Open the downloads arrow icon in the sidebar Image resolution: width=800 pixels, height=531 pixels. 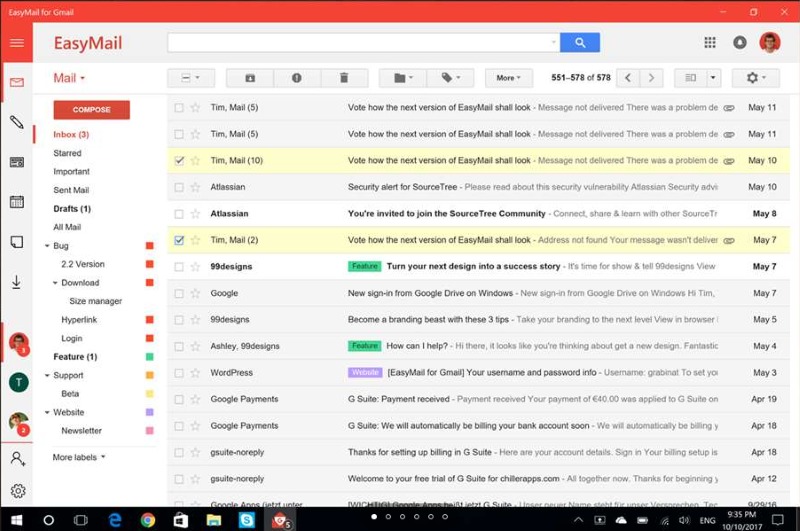(x=16, y=282)
